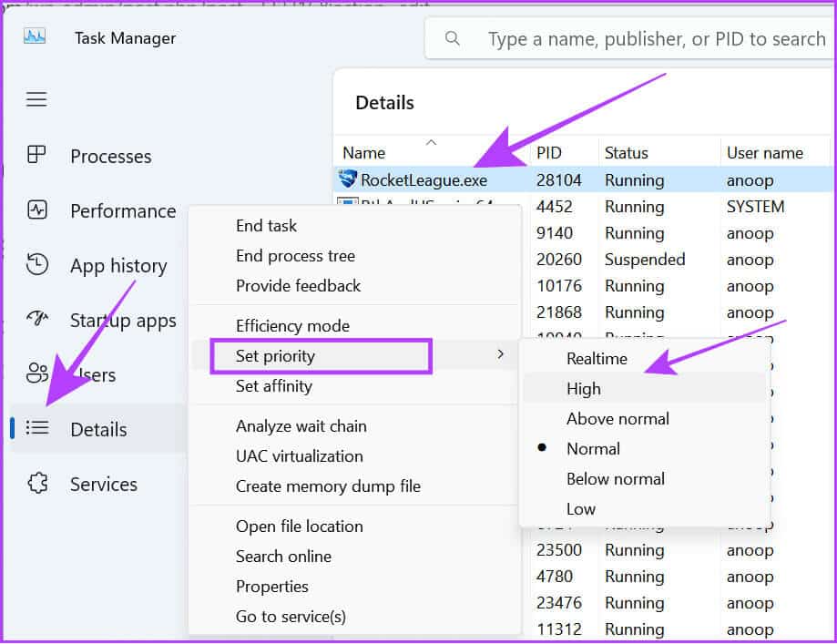Toggle Name column sort arrow
The image size is (837, 644).
[x=432, y=142]
